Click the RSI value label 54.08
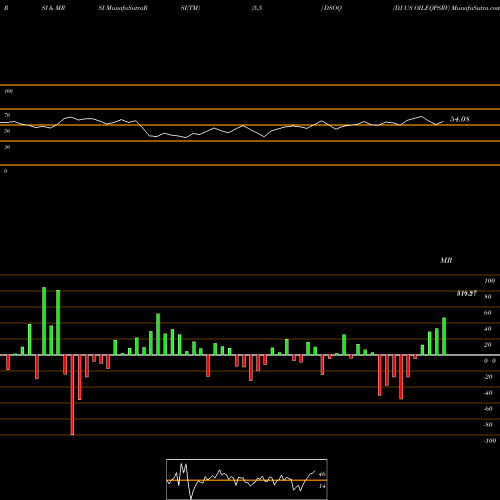The height and width of the screenshot is (500, 500). pyautogui.click(x=460, y=119)
